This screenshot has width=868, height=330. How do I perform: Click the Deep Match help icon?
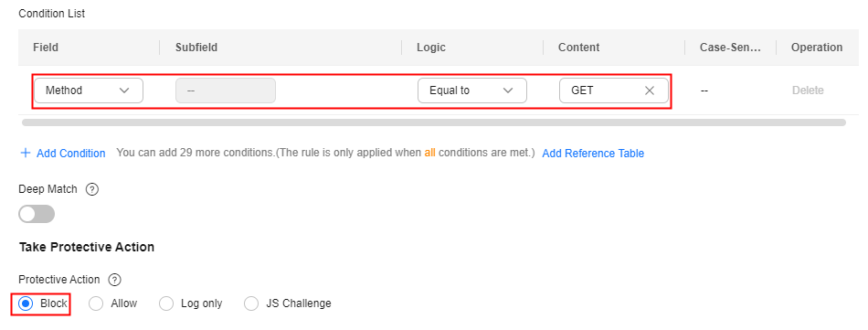(92, 189)
